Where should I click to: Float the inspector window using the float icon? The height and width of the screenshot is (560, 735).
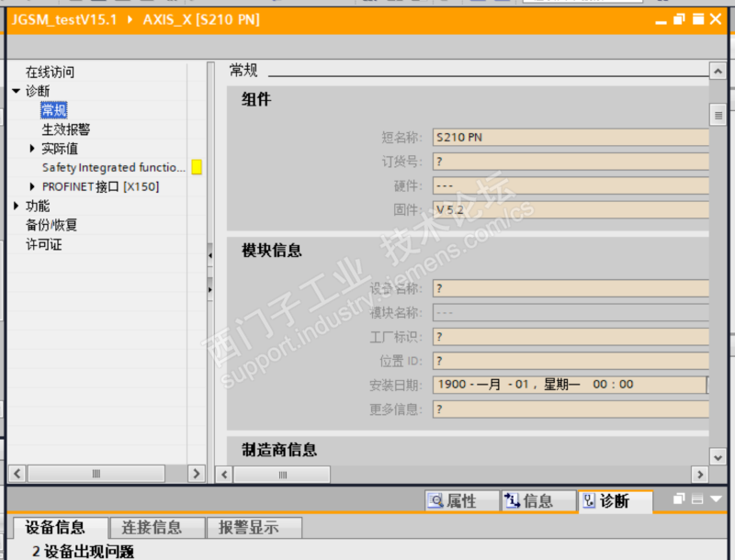pyautogui.click(x=679, y=499)
